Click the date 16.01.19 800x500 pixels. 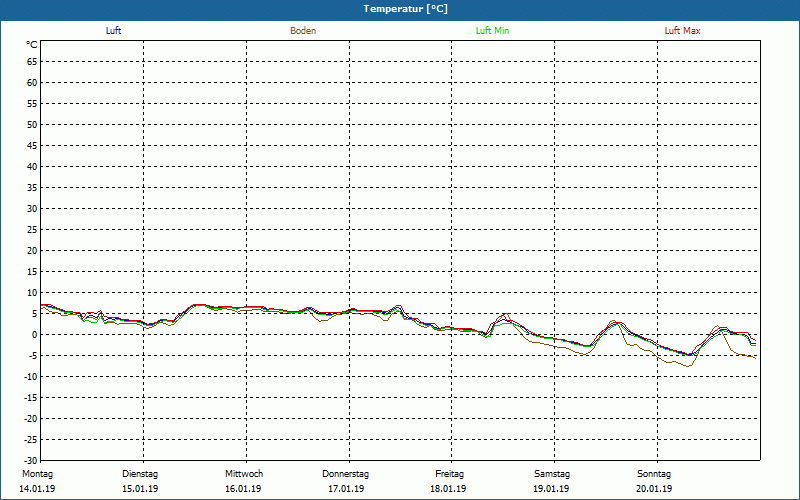pyautogui.click(x=243, y=489)
